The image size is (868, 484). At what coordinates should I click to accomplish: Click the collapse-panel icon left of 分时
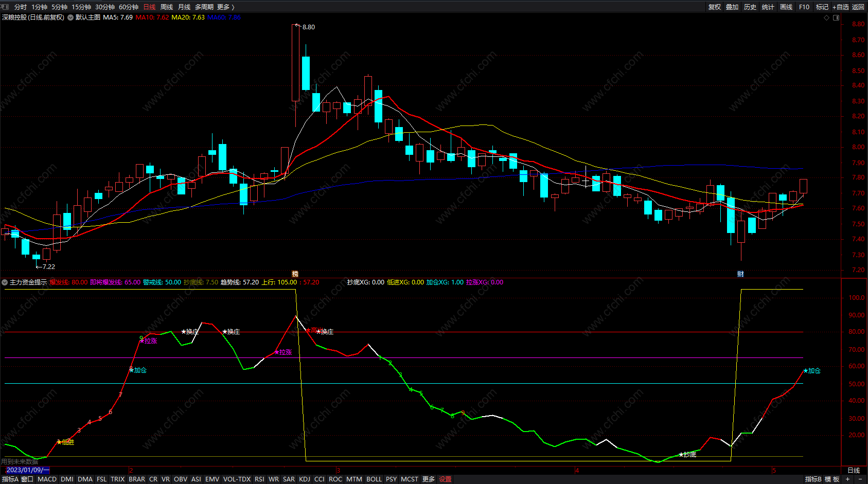[5, 7]
